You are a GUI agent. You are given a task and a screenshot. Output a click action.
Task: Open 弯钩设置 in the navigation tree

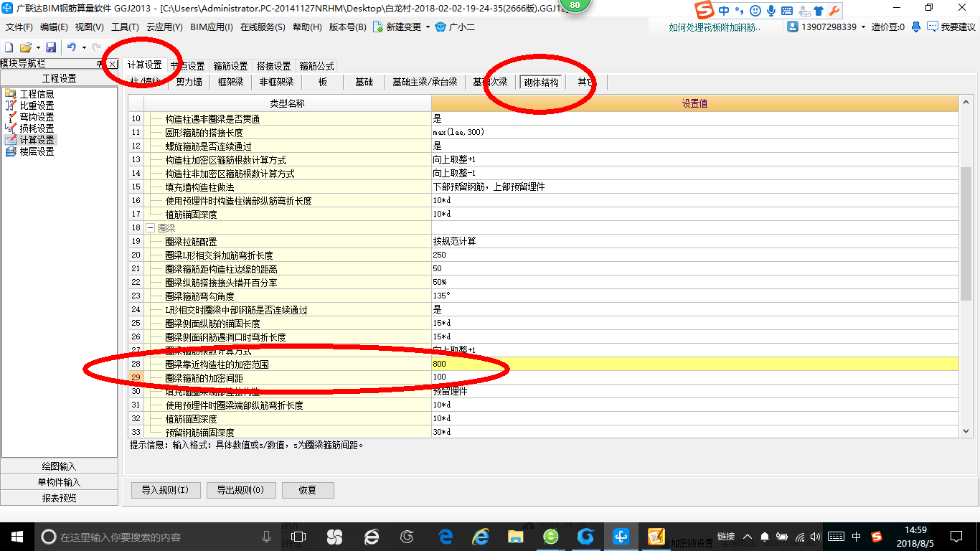click(x=37, y=117)
